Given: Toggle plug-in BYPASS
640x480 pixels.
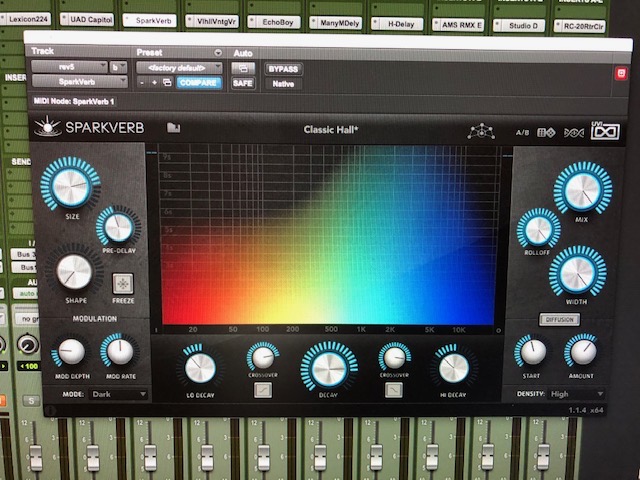Looking at the screenshot, I should coord(283,69).
